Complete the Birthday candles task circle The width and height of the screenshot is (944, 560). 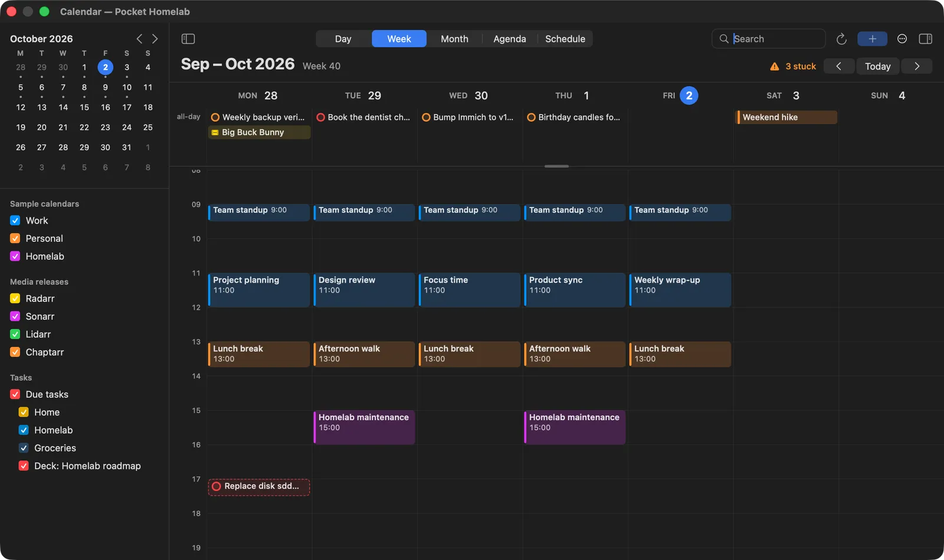(x=531, y=117)
